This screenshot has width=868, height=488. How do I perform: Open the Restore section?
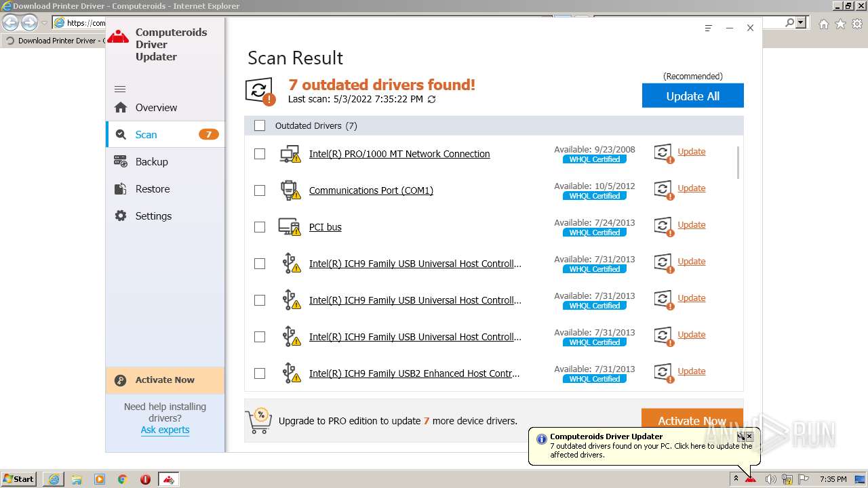tap(165, 189)
